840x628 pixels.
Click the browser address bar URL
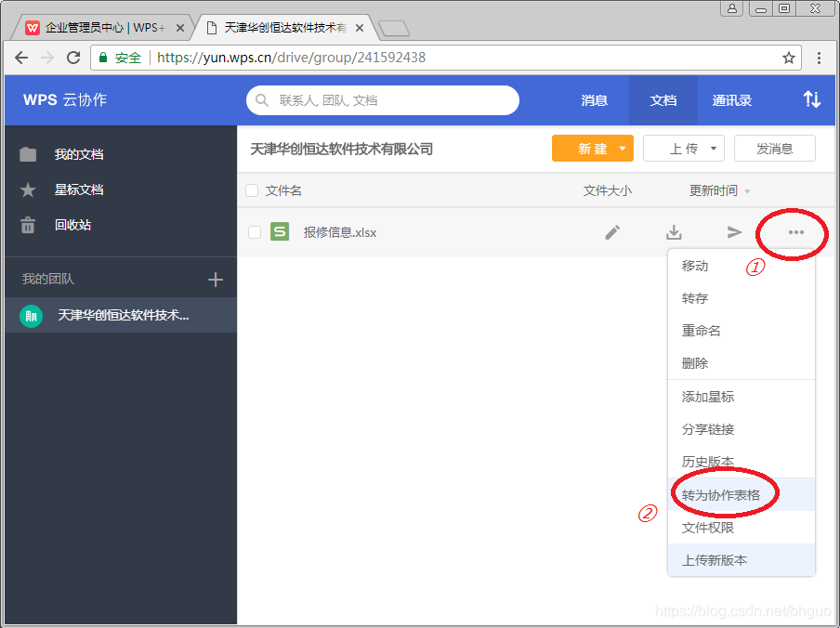(292, 58)
